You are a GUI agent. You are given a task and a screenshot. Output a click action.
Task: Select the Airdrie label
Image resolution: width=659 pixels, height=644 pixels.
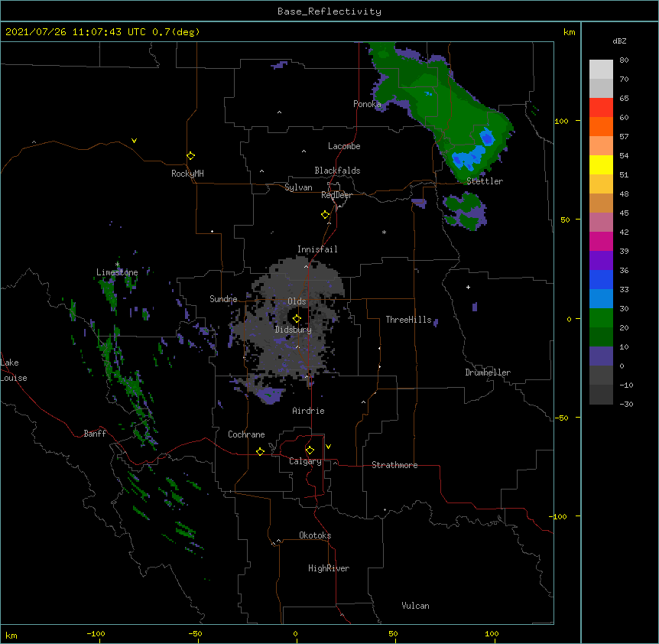(x=309, y=411)
